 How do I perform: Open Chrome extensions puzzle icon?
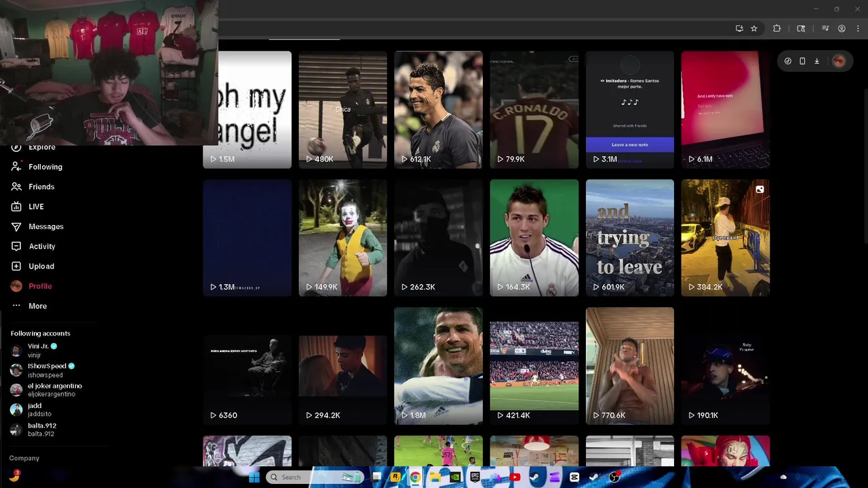pyautogui.click(x=776, y=28)
